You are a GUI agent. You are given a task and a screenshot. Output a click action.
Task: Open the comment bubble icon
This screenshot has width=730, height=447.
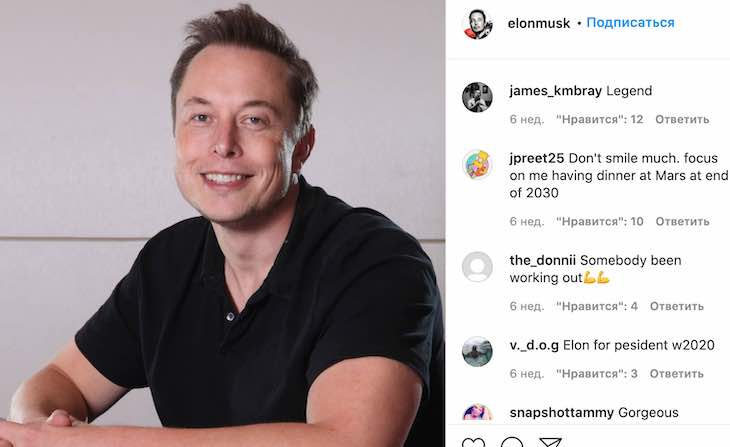(x=512, y=442)
